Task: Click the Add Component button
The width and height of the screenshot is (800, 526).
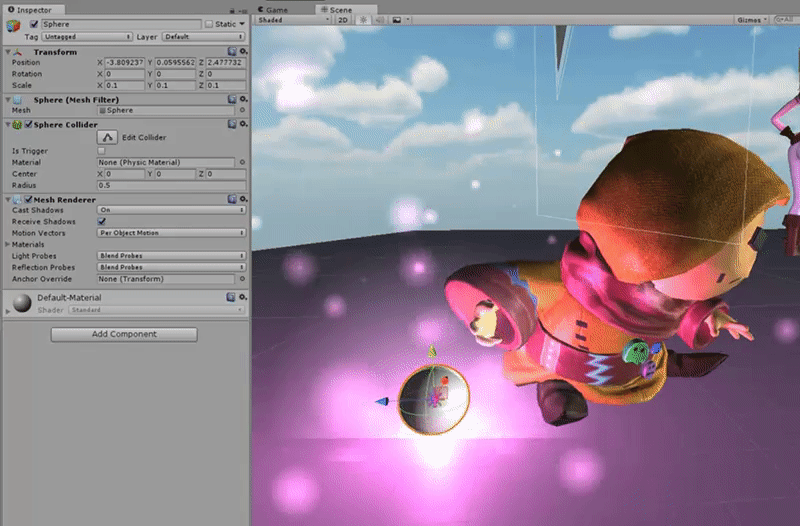Action: (124, 334)
